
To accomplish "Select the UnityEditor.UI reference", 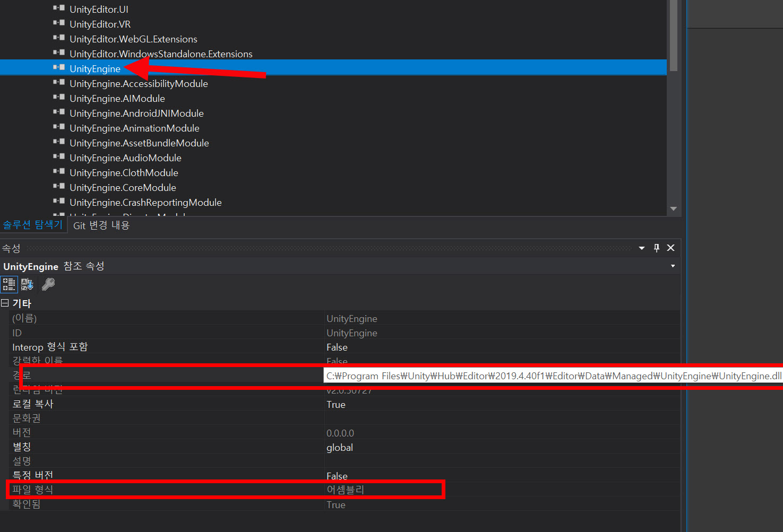I will [x=99, y=9].
